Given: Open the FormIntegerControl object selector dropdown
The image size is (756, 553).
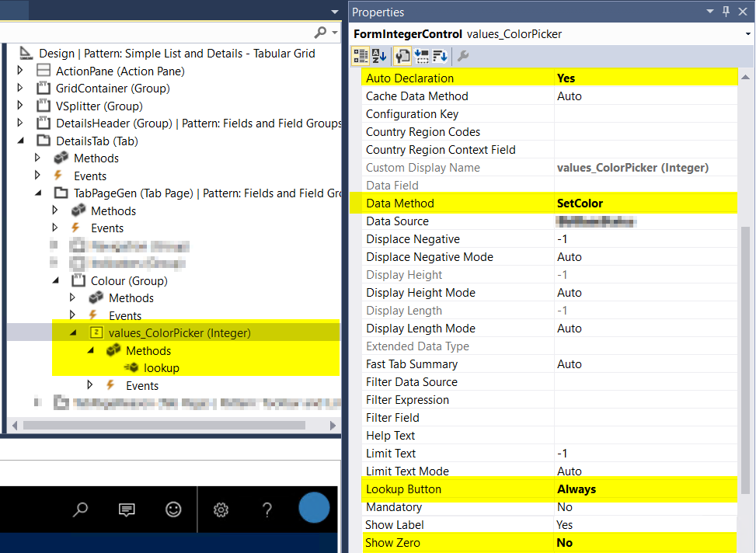Looking at the screenshot, I should [747, 34].
